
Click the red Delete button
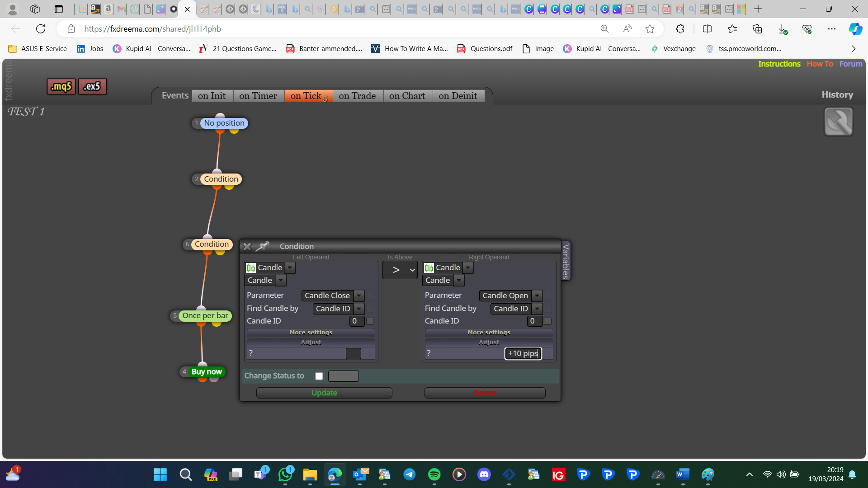click(x=485, y=393)
